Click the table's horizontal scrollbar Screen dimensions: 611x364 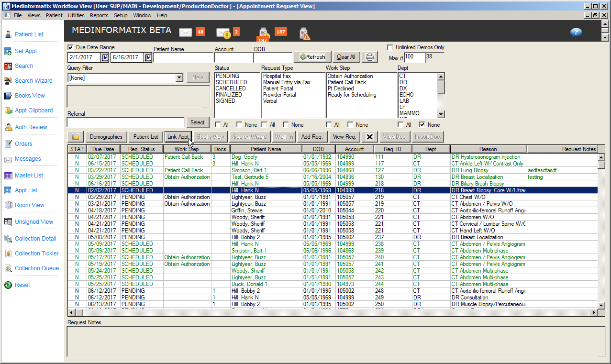click(x=333, y=312)
